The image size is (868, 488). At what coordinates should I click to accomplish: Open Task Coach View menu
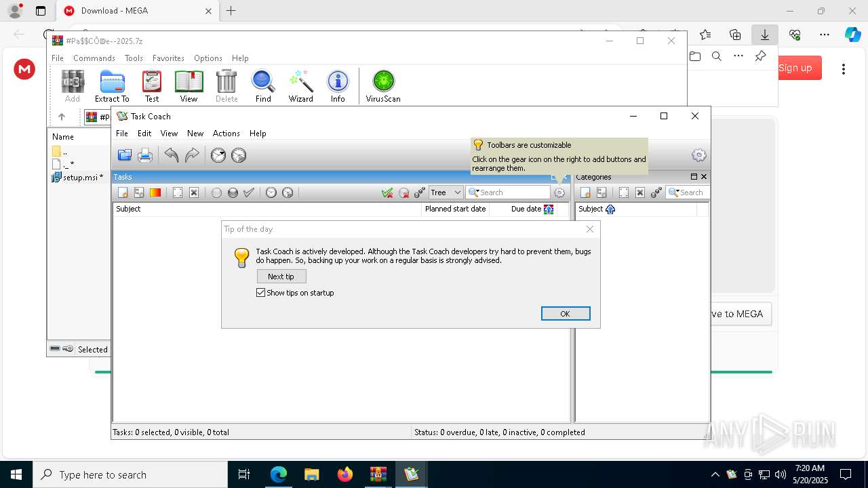coord(169,134)
